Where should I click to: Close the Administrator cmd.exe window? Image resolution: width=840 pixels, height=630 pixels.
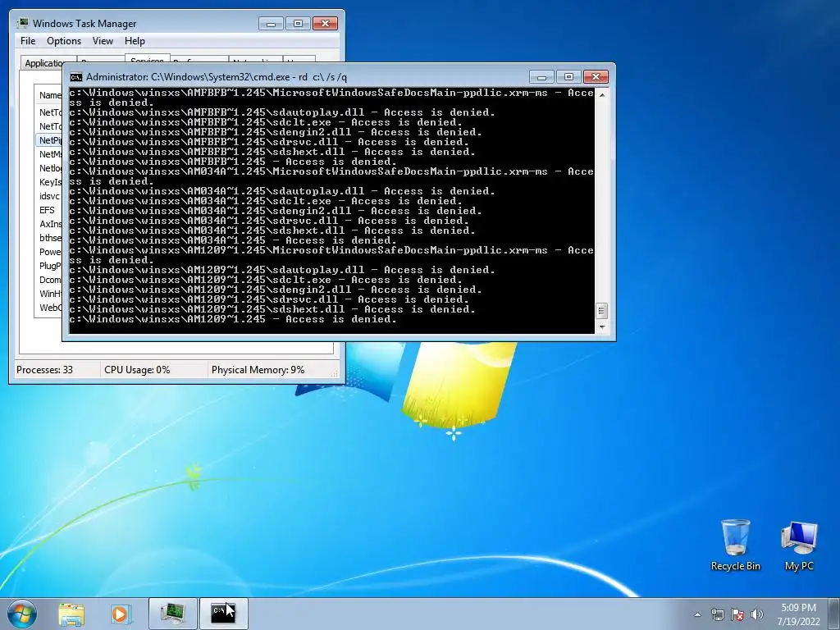596,77
